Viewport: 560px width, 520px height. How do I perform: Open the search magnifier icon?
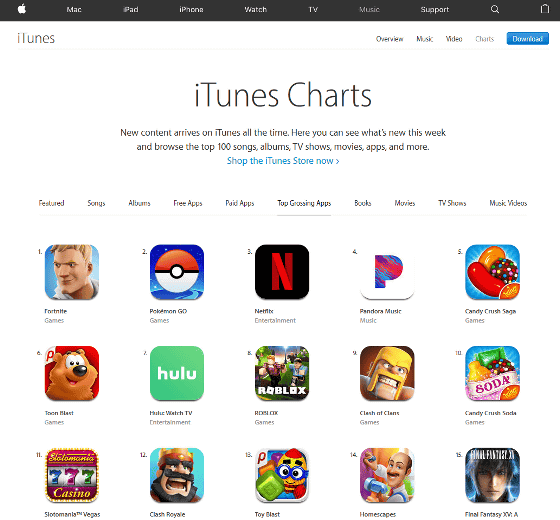point(495,9)
